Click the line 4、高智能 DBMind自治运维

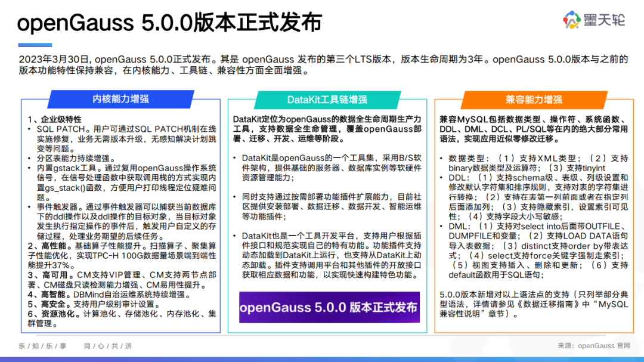pos(109,295)
